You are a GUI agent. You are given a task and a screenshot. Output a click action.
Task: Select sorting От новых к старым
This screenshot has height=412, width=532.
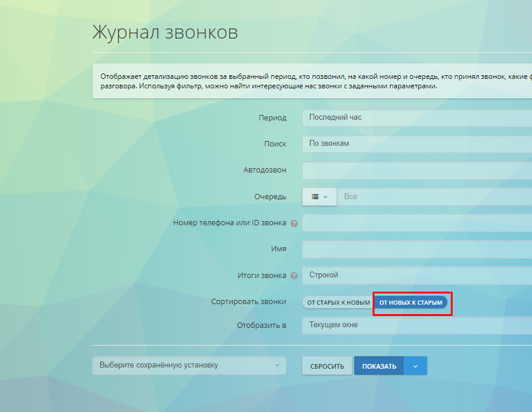(411, 303)
